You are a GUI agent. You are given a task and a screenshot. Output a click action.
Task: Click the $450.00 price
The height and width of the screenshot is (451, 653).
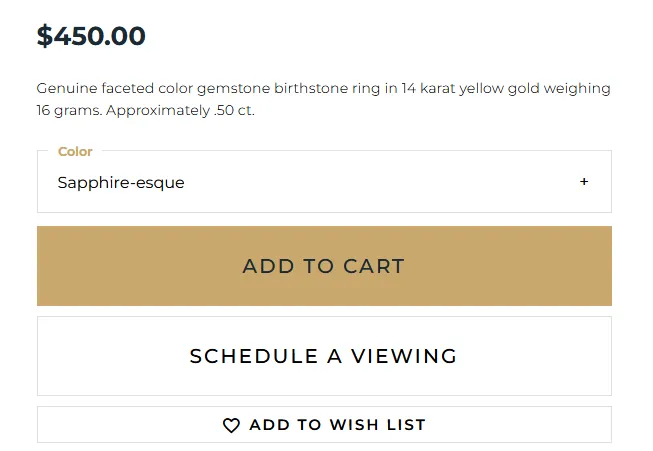pyautogui.click(x=91, y=36)
